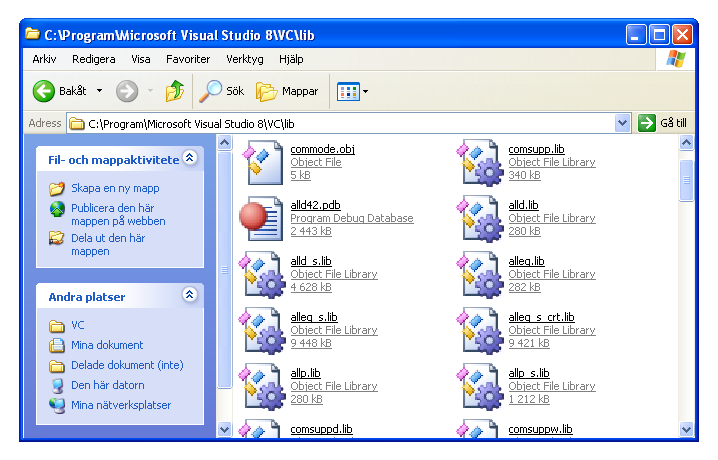Select the commode.obj file name
Viewport: 718px width, 460px height.
click(322, 149)
